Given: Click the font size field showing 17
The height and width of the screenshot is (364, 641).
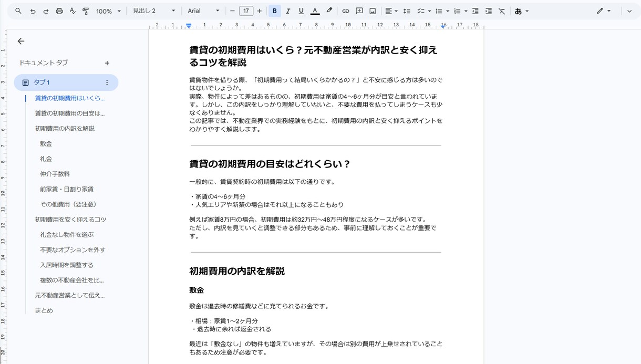Looking at the screenshot, I should pyautogui.click(x=246, y=11).
